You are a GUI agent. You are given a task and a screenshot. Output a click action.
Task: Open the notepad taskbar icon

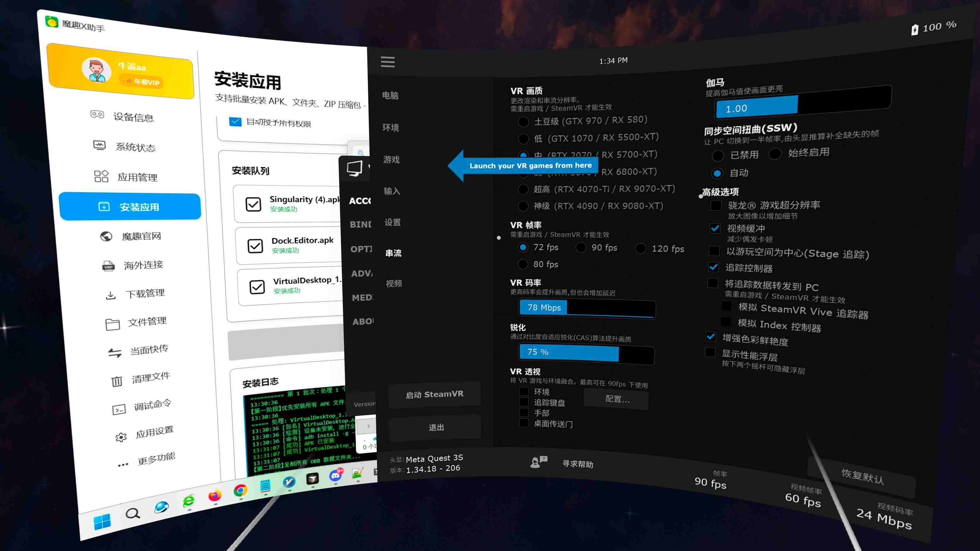coord(265,486)
